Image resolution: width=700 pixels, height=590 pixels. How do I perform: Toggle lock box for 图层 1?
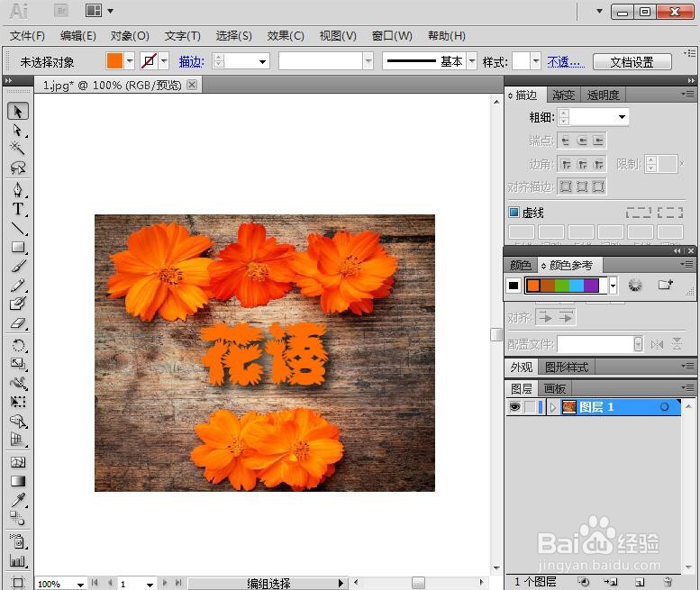530,406
